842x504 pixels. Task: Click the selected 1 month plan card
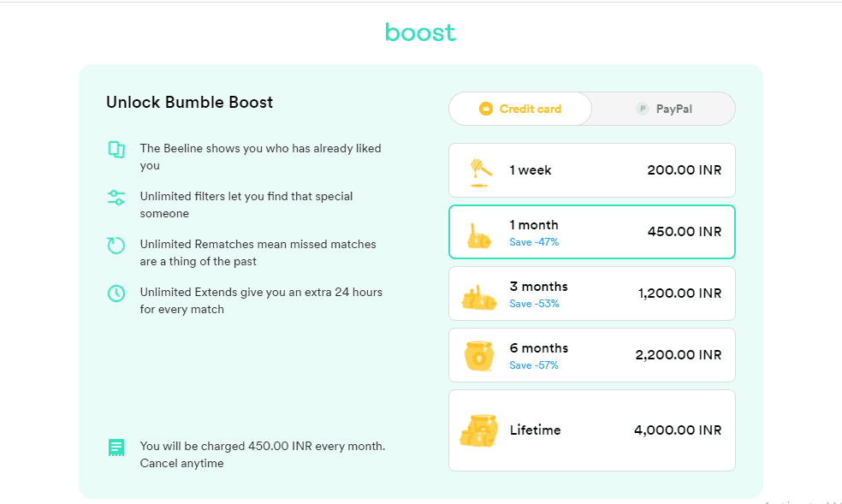pyautogui.click(x=592, y=231)
